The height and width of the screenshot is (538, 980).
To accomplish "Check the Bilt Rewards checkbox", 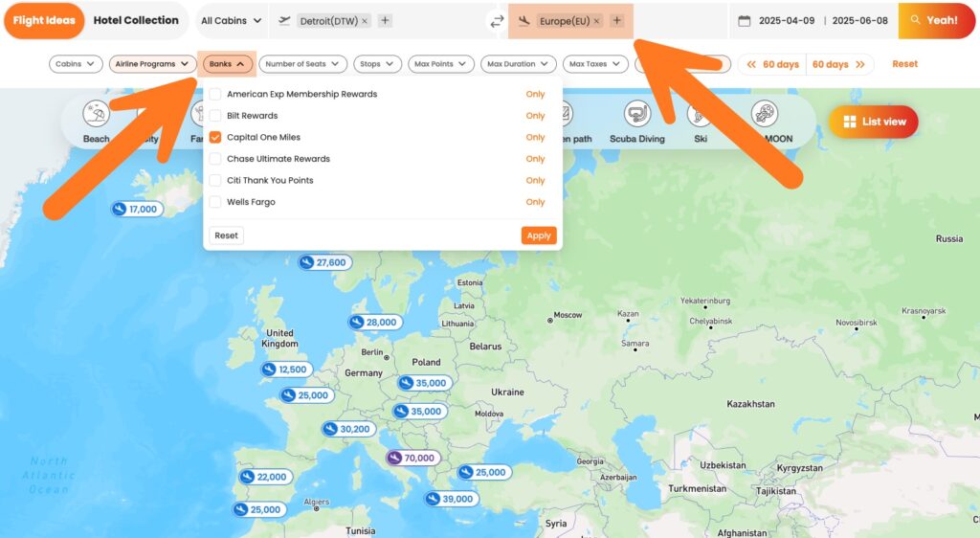I will [215, 116].
